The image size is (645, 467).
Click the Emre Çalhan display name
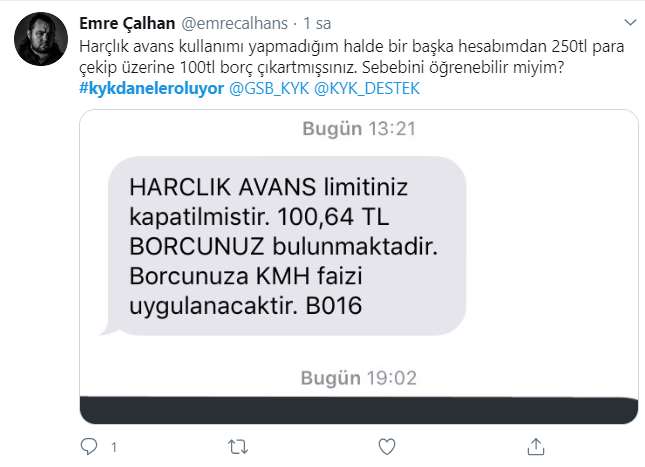pyautogui.click(x=127, y=23)
